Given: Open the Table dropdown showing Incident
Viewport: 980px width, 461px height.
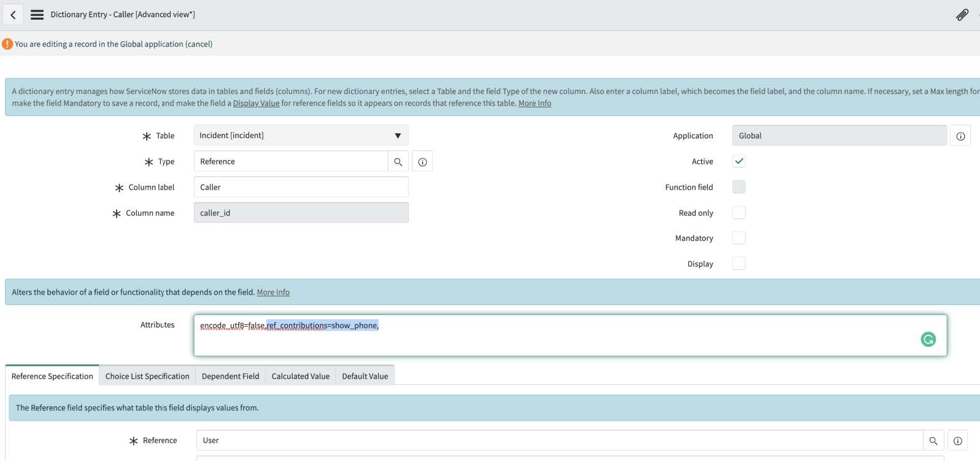Looking at the screenshot, I should click(301, 136).
